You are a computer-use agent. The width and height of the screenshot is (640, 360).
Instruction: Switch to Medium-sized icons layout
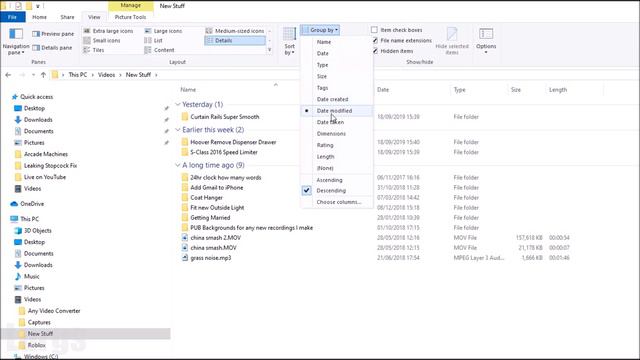pyautogui.click(x=235, y=31)
